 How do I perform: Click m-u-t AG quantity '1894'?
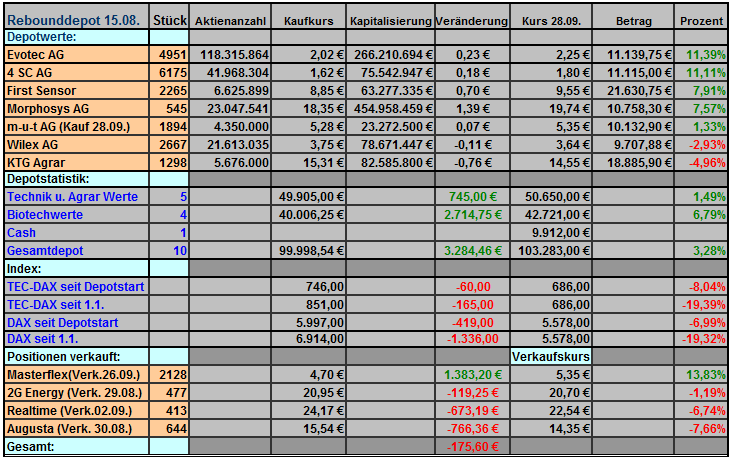click(x=173, y=127)
